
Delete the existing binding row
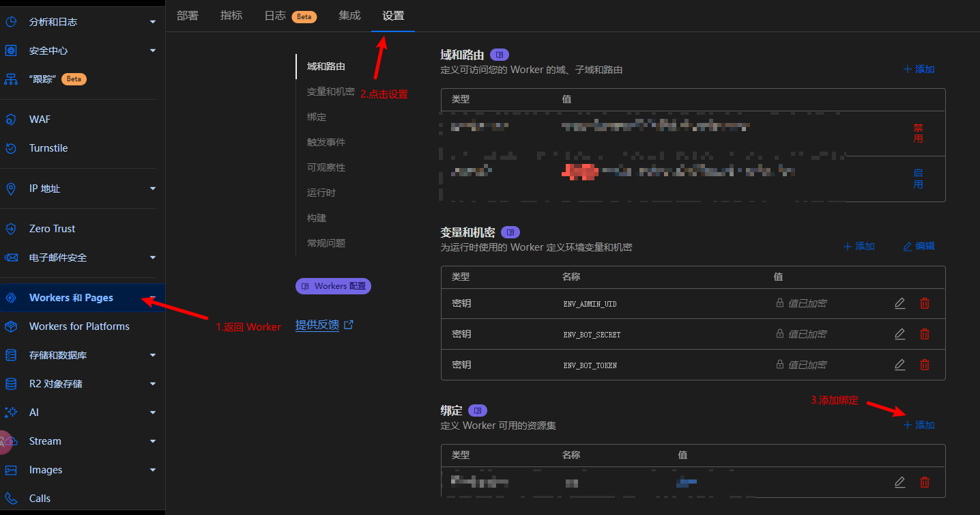[x=925, y=482]
